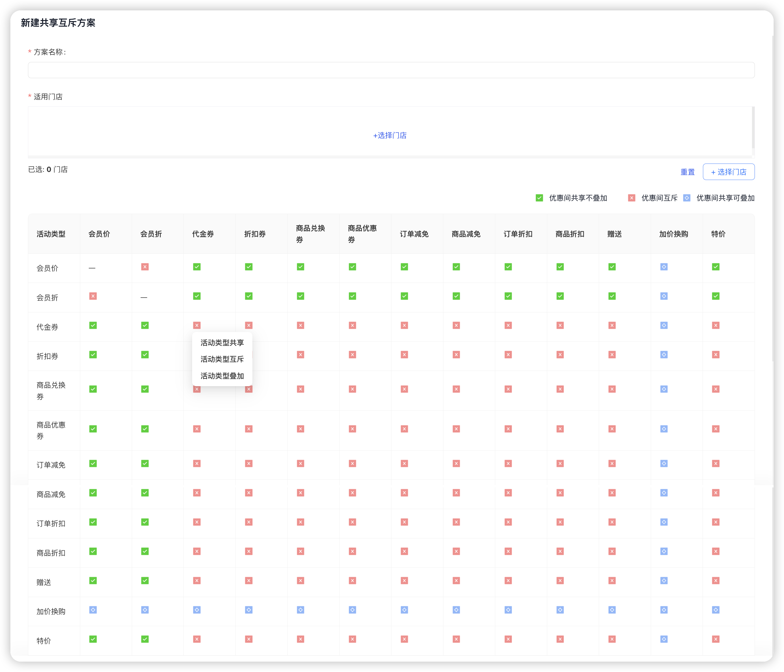Click mutex icon in 特价 row, 订单减免 column
784x672 pixels.
pos(404,639)
